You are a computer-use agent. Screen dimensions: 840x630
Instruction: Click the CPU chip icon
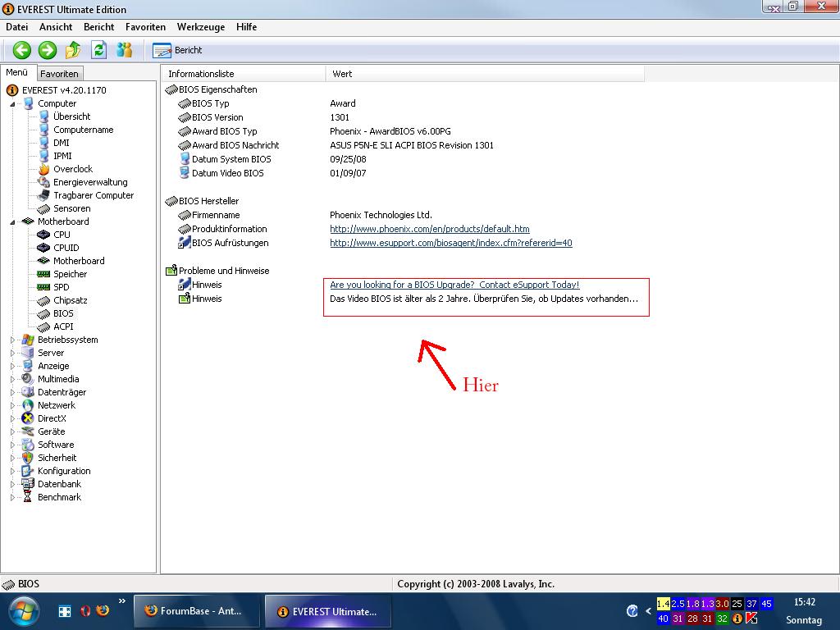pos(43,235)
